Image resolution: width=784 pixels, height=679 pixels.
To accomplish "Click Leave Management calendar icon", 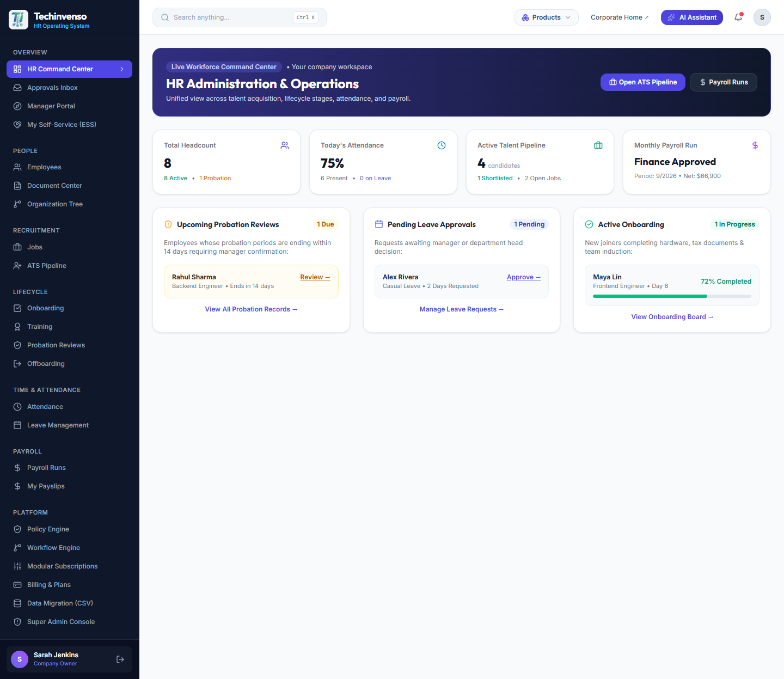I will 17,425.
